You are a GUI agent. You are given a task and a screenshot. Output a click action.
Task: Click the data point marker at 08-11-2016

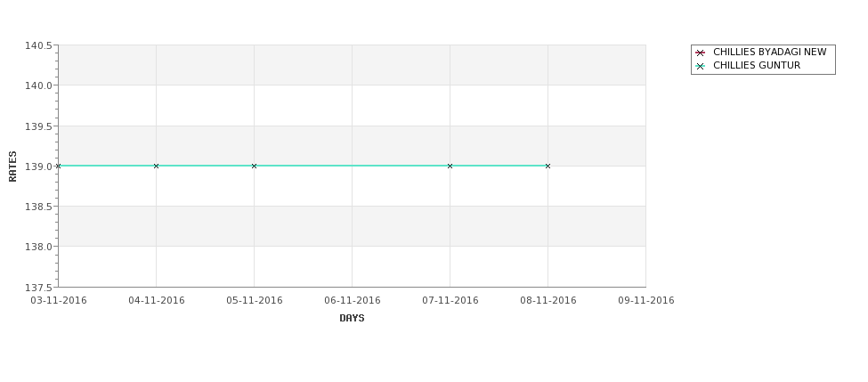click(548, 167)
